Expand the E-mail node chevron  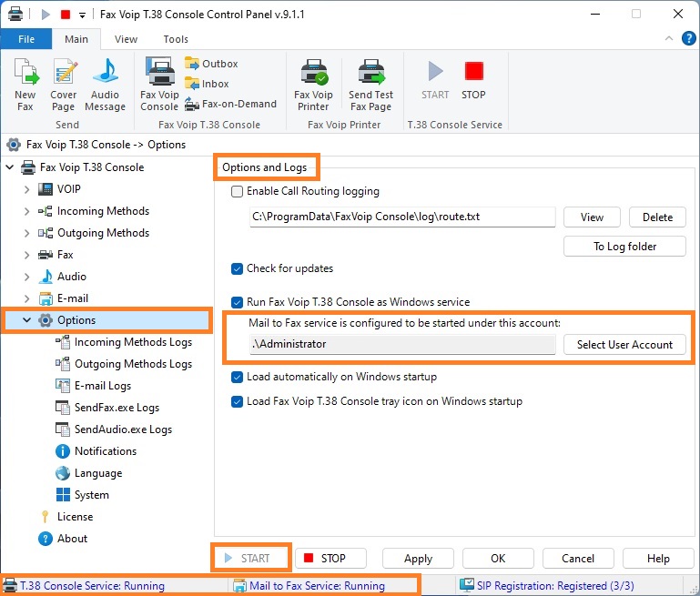tap(26, 298)
